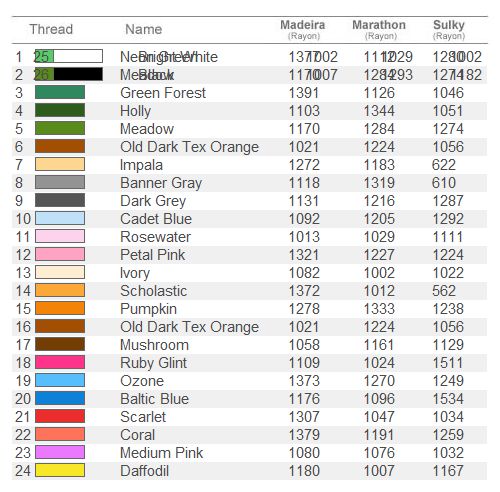This screenshot has width=500, height=492.
Task: Click the name 'Banner Gray'
Action: 161,183
